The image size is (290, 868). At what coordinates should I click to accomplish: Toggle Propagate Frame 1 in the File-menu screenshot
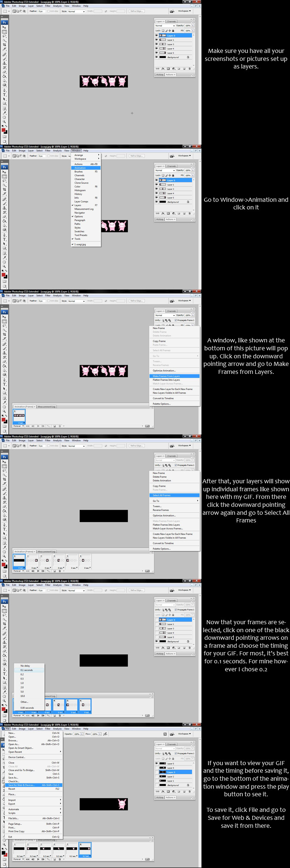point(175,753)
